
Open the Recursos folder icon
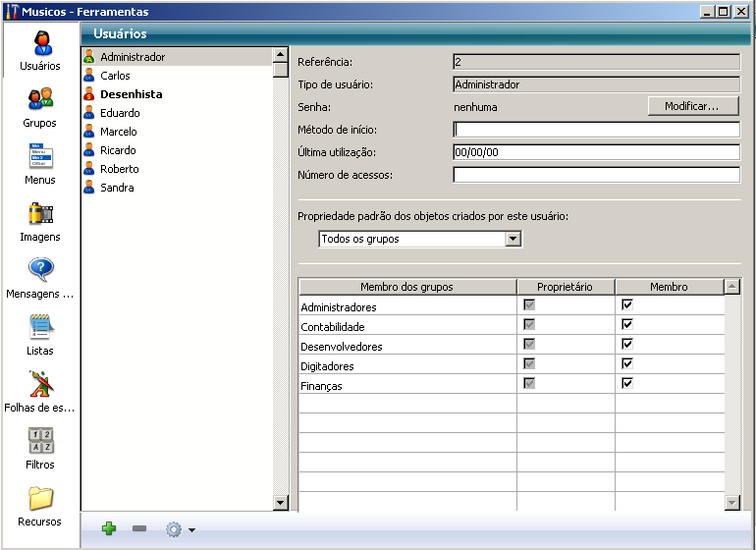click(x=40, y=499)
